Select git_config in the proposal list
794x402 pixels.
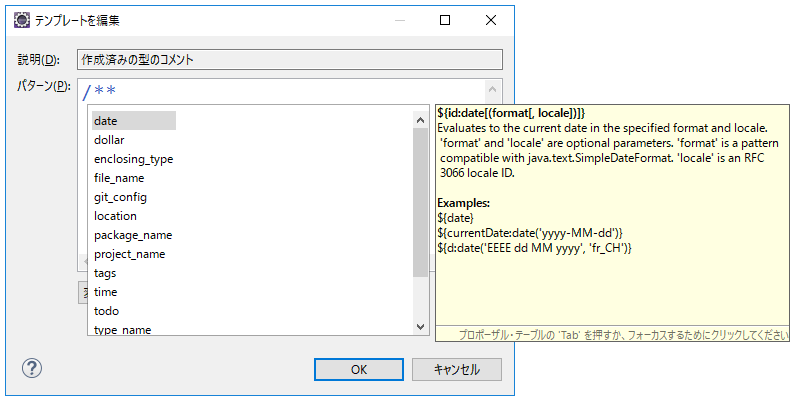[121, 197]
